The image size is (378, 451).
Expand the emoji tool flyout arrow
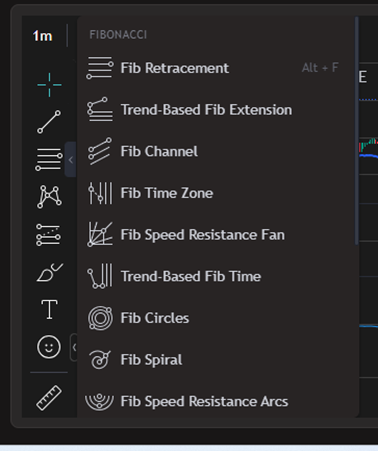tap(74, 347)
